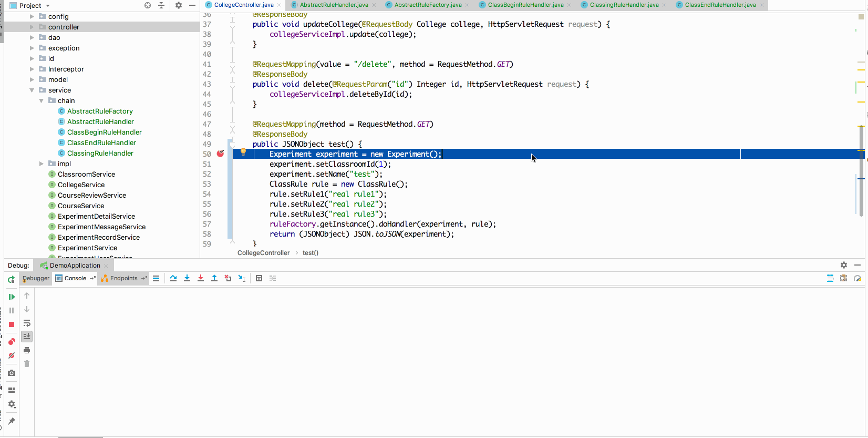Open the View Breakpoints icon
This screenshot has height=438, width=868.
pos(12,342)
